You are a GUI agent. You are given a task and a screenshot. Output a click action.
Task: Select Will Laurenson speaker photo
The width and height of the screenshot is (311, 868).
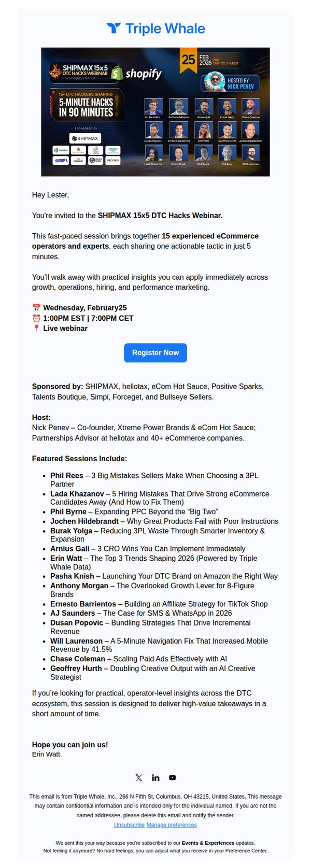251,153
